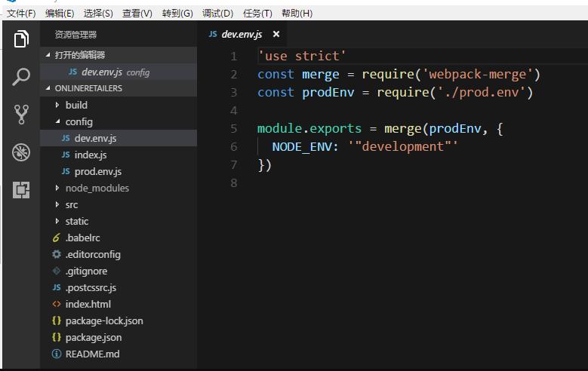
Task: Open prod.env.js file
Action: tap(119, 171)
